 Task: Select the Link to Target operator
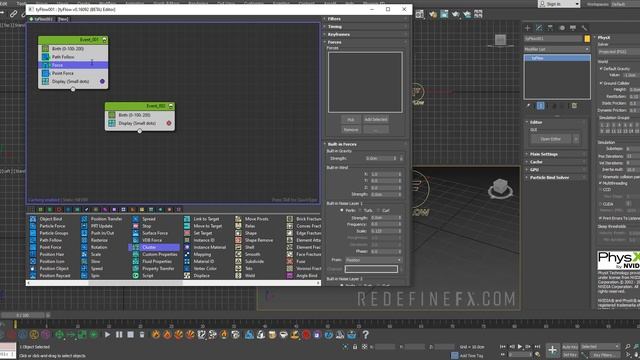pos(202,219)
